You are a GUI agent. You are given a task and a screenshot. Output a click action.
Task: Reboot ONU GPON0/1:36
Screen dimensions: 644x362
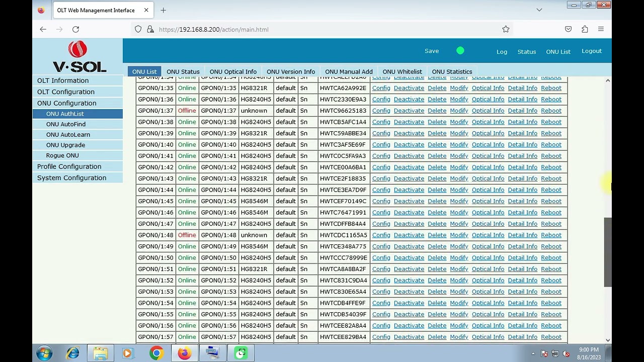551,100
